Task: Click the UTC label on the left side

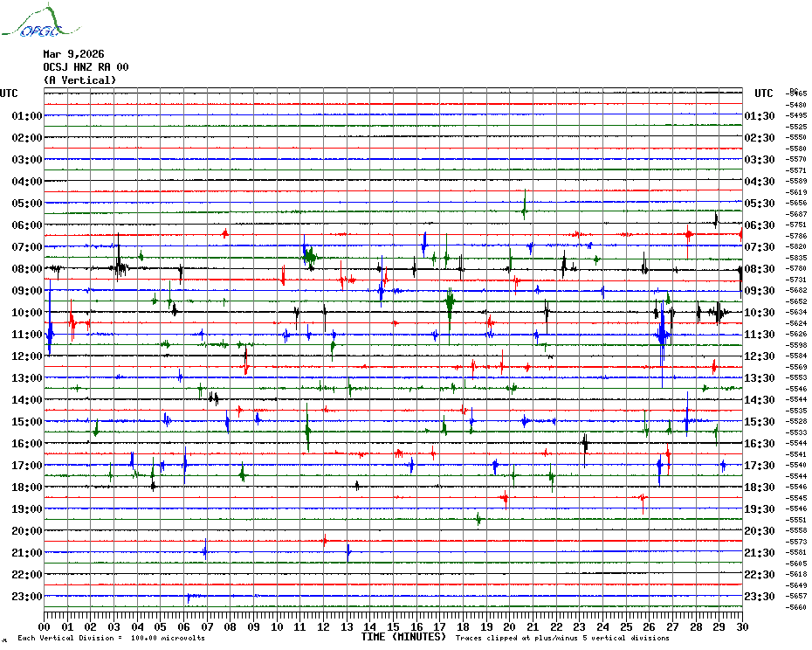Action: 10,93
